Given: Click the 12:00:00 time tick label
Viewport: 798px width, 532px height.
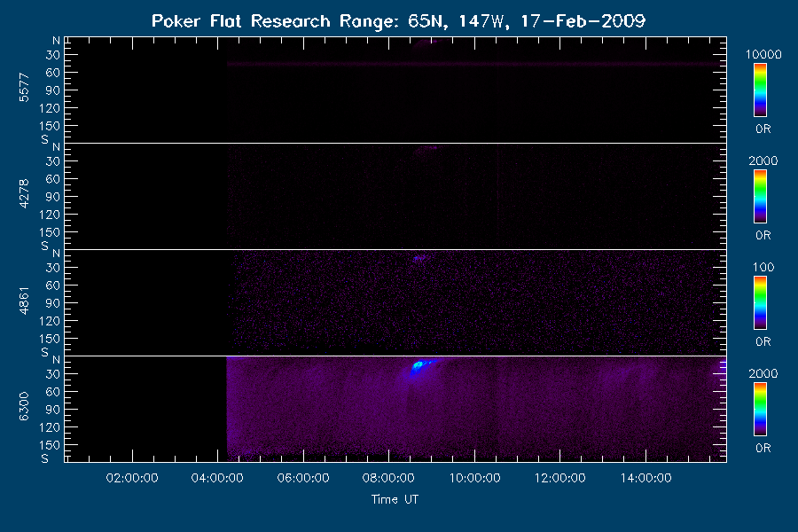Looking at the screenshot, I should (559, 478).
